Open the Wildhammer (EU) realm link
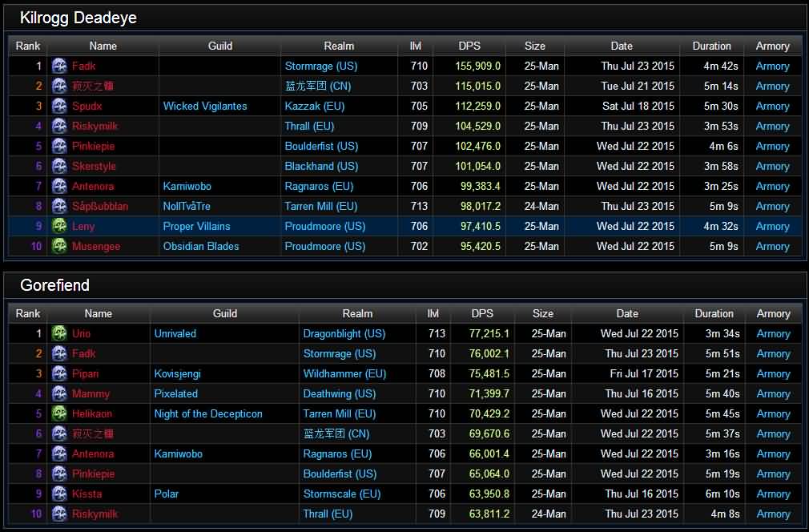This screenshot has width=809, height=532. [344, 373]
